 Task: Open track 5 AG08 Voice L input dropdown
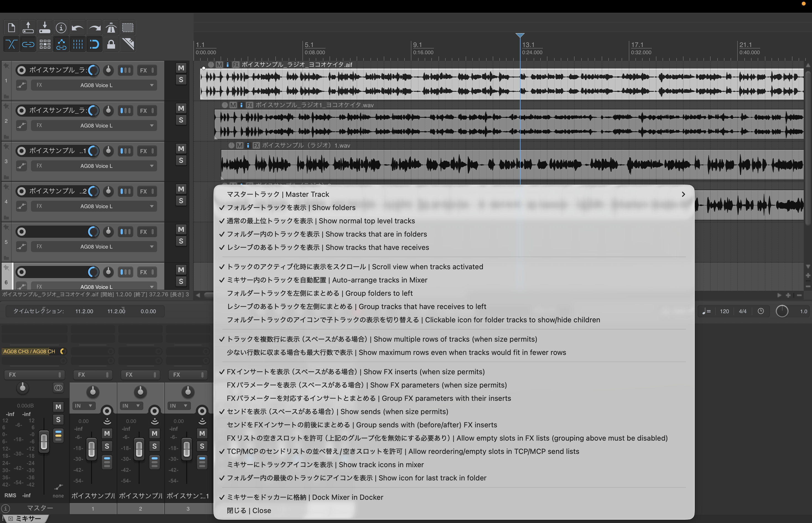94,247
